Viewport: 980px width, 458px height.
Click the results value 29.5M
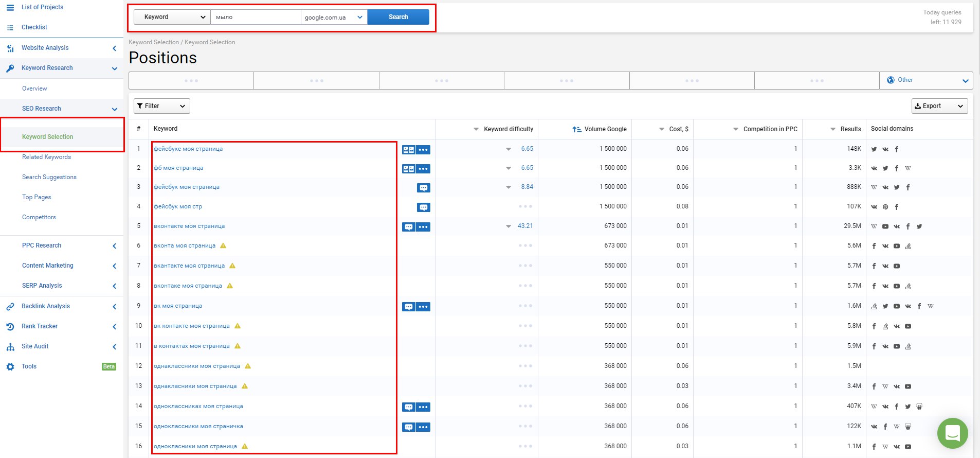point(852,226)
